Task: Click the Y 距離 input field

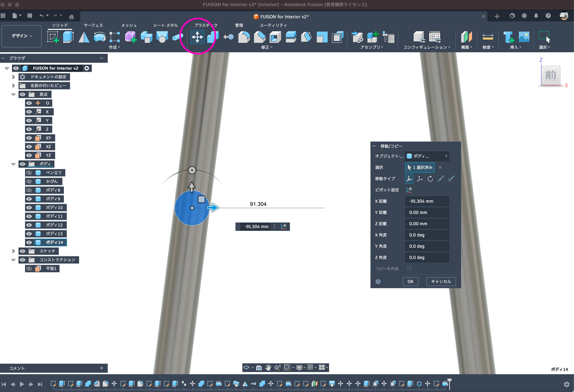Action: pyautogui.click(x=427, y=213)
